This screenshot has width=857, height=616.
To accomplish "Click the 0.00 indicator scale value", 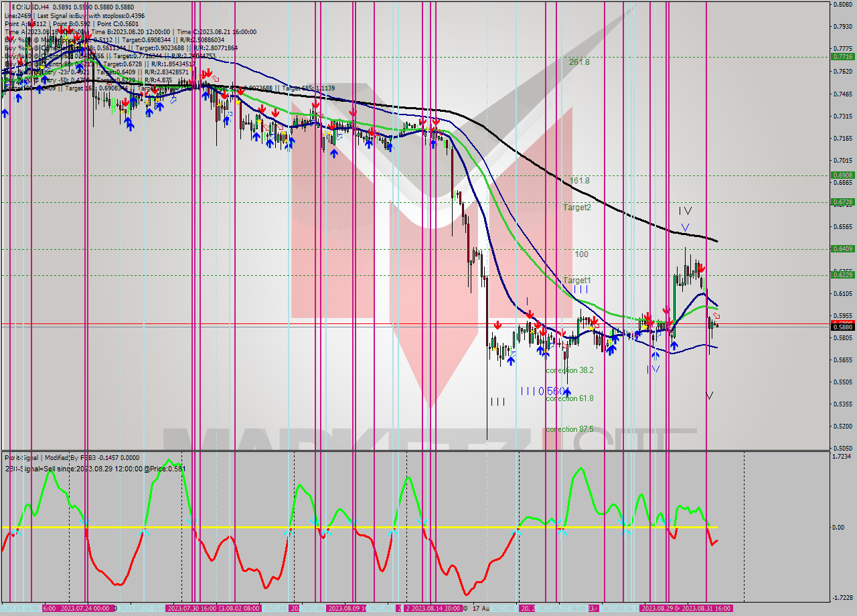I will point(840,528).
